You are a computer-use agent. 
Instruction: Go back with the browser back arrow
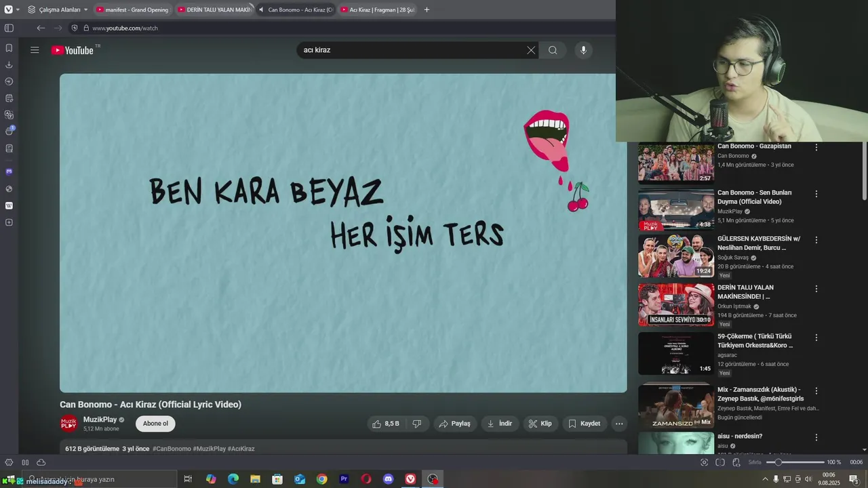(x=41, y=28)
